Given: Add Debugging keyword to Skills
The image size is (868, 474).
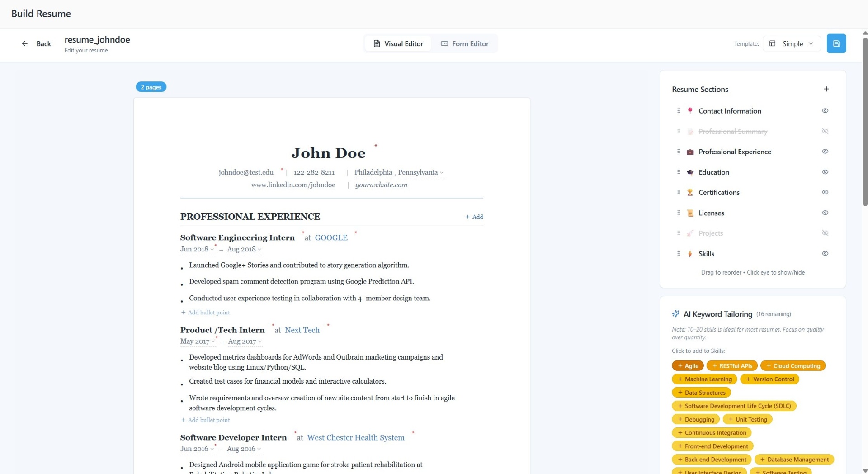Looking at the screenshot, I should tap(696, 419).
